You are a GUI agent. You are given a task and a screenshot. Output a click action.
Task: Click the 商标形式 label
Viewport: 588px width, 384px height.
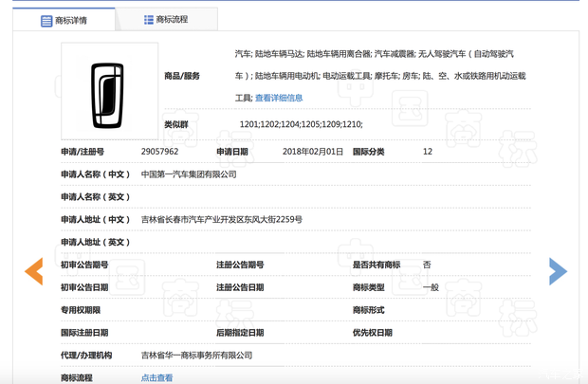pos(368,310)
